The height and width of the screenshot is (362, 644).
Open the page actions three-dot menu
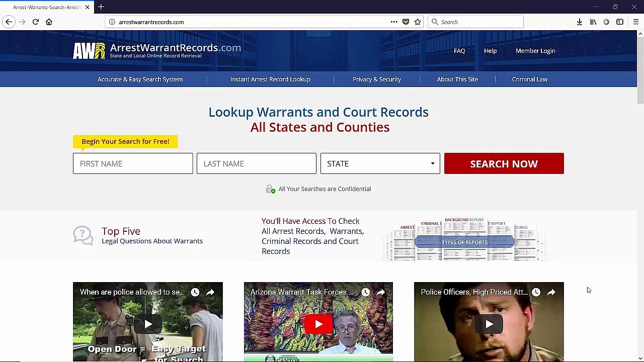(x=394, y=22)
